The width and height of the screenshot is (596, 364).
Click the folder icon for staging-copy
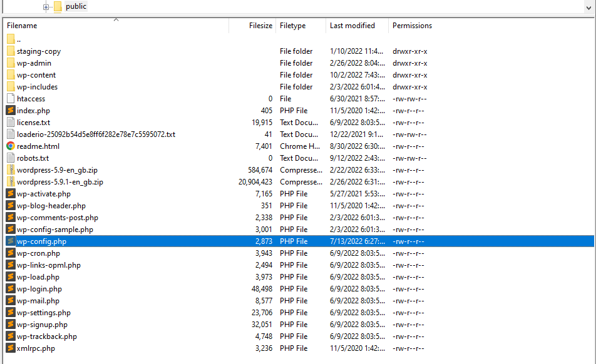(11, 51)
